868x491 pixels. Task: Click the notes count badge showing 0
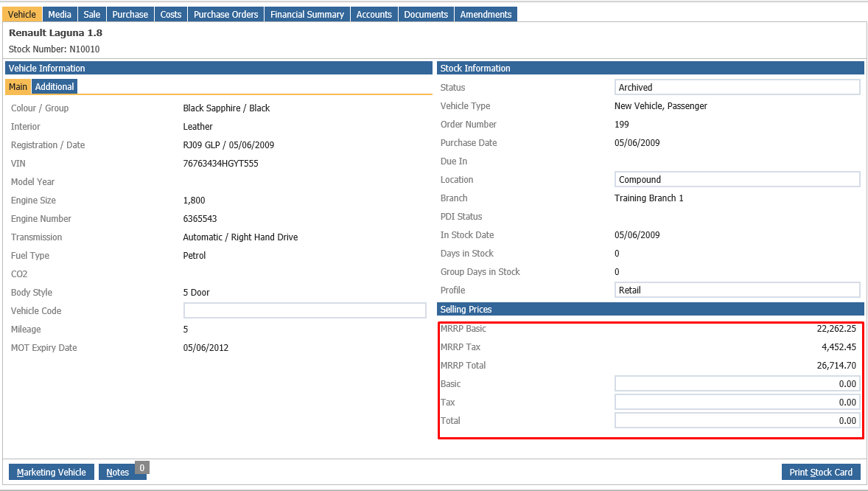[x=142, y=467]
